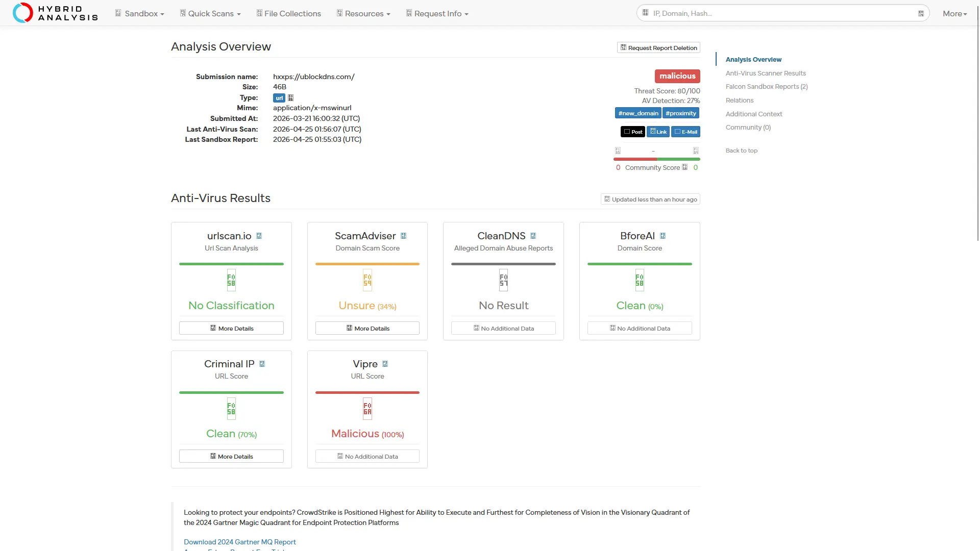
Task: Open More Details for urlscan.io
Action: [231, 328]
